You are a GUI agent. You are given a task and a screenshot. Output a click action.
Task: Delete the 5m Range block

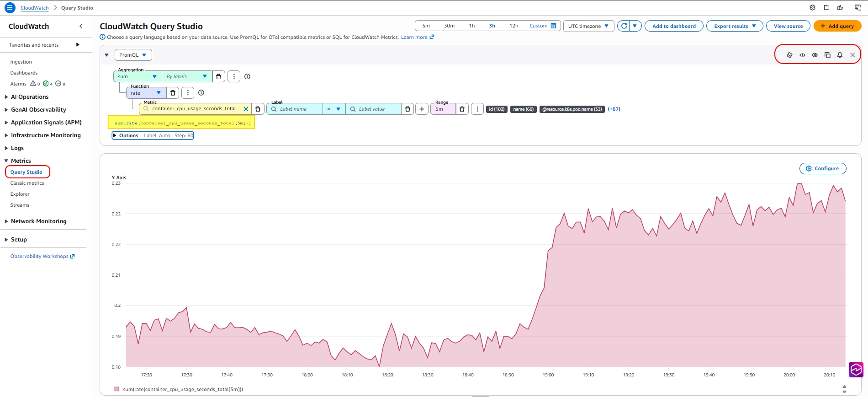tap(462, 109)
